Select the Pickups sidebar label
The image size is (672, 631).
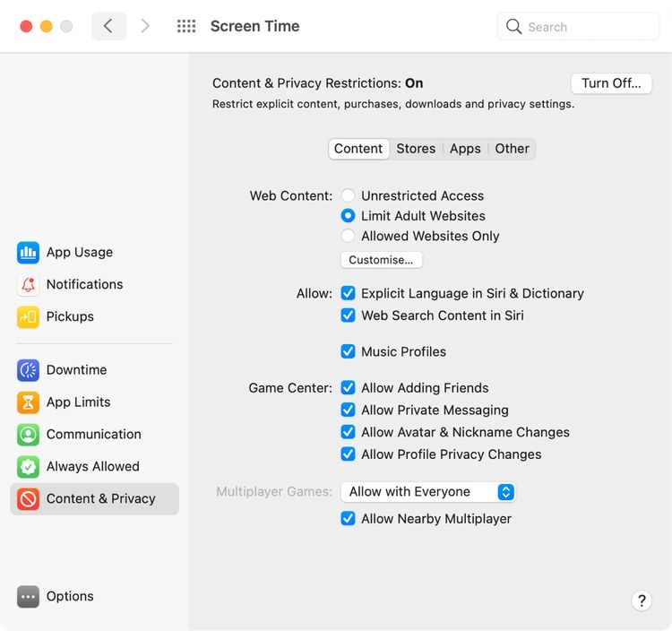coord(70,316)
